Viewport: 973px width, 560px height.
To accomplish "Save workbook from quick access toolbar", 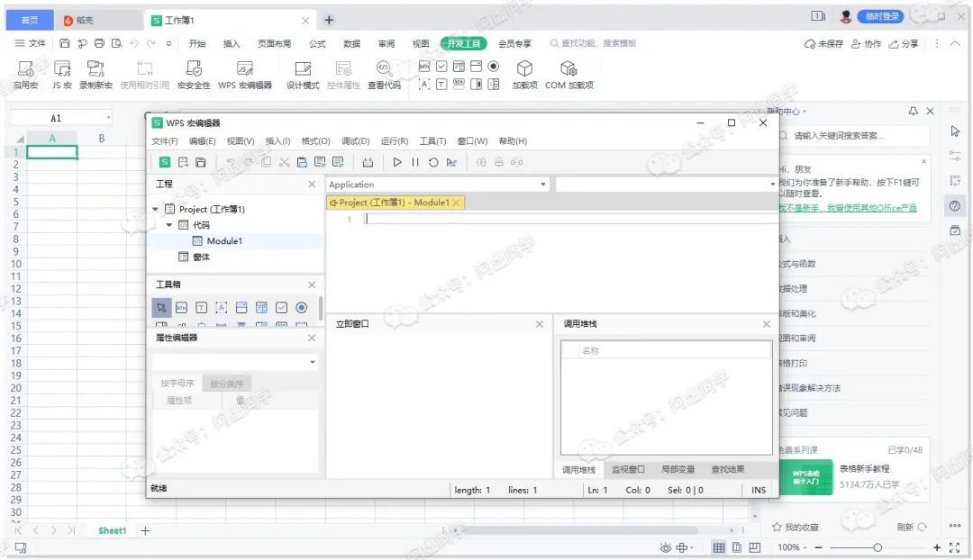I will pos(65,43).
